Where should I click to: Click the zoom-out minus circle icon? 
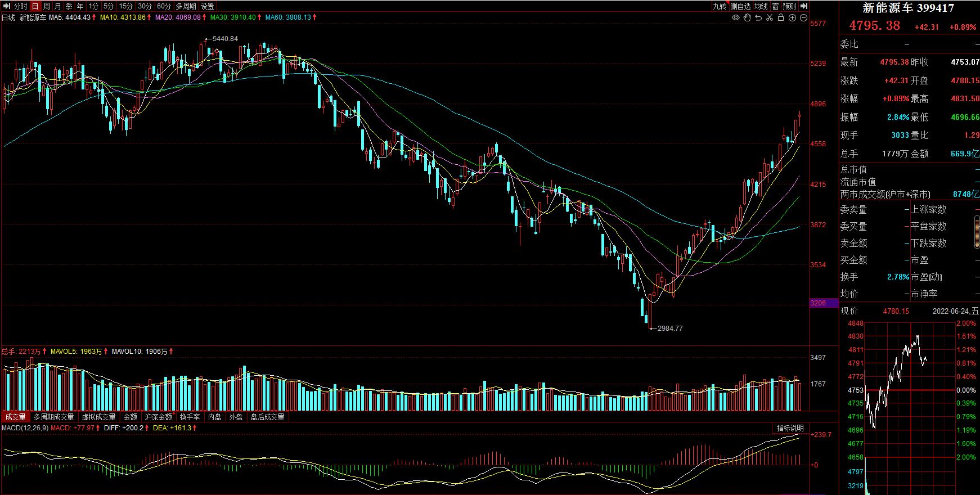point(803,17)
